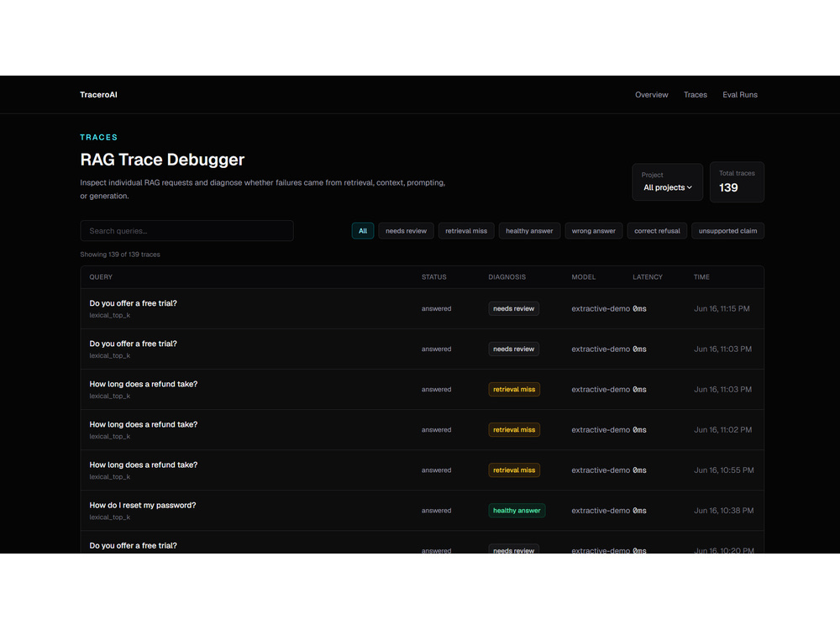
Task: Click 0ms latency in 10:55 PM row
Action: [639, 470]
